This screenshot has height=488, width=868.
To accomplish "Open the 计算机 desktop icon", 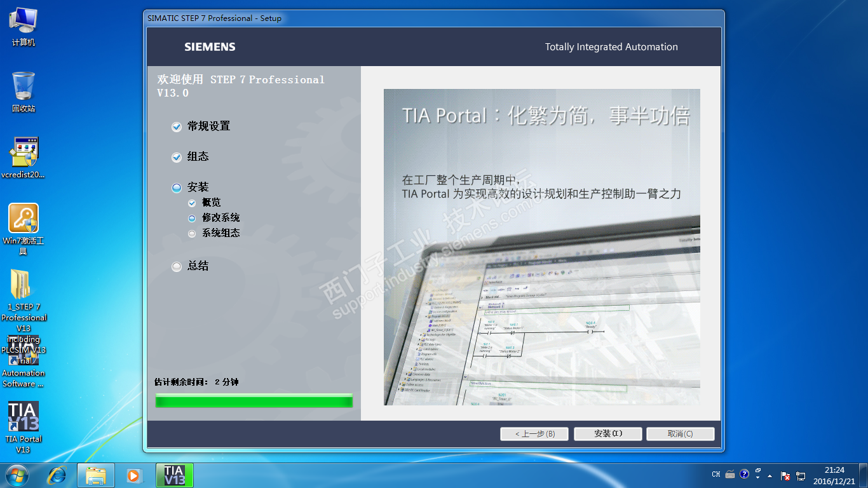I will [x=24, y=26].
